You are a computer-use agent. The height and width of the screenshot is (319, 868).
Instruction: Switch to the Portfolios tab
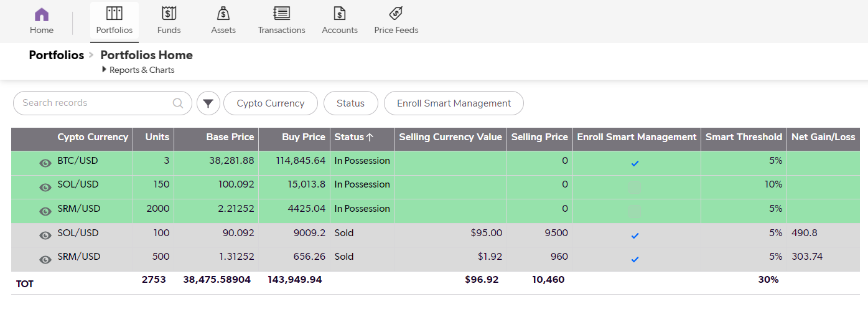click(114, 21)
